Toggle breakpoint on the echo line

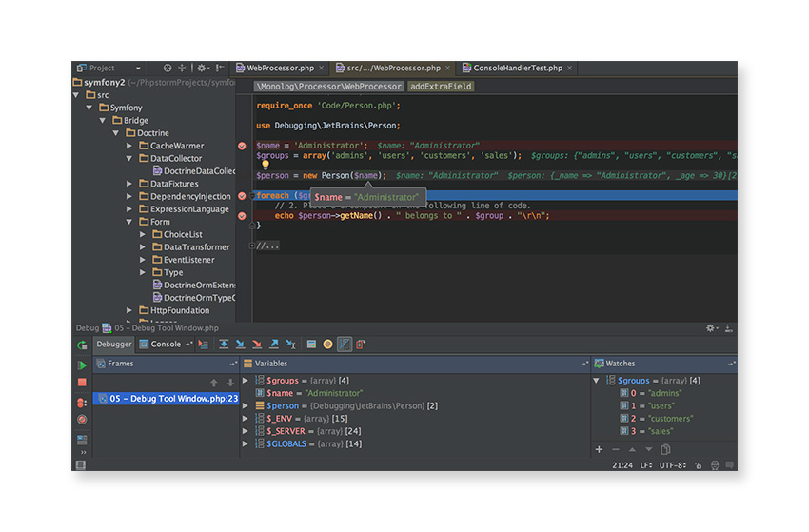click(x=242, y=216)
